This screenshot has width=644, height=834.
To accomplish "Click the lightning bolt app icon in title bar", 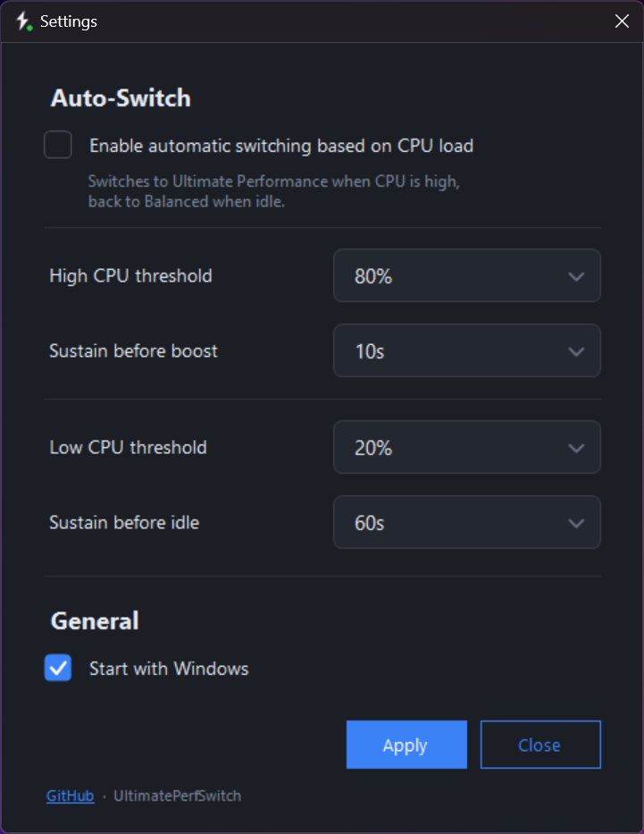I will (x=23, y=21).
